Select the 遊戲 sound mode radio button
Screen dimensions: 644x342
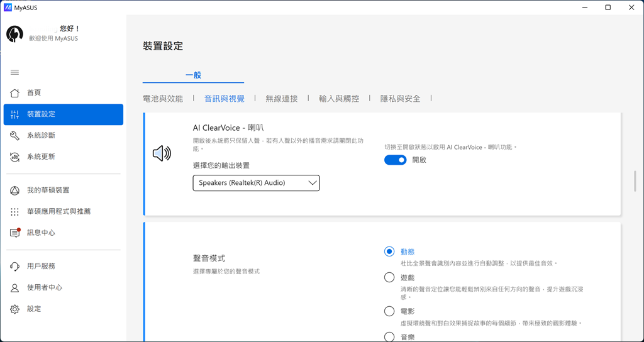[x=389, y=277]
